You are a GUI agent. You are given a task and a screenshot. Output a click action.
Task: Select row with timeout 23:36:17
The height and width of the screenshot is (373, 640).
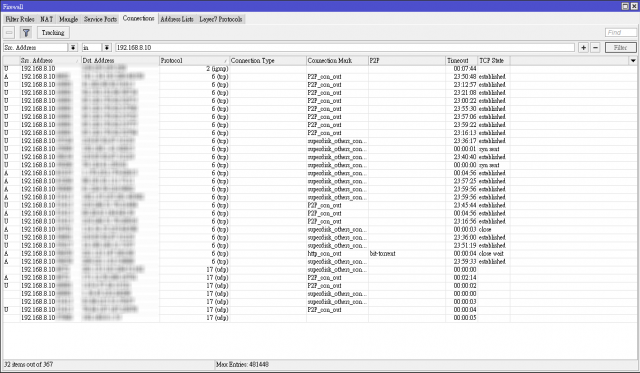[320, 141]
